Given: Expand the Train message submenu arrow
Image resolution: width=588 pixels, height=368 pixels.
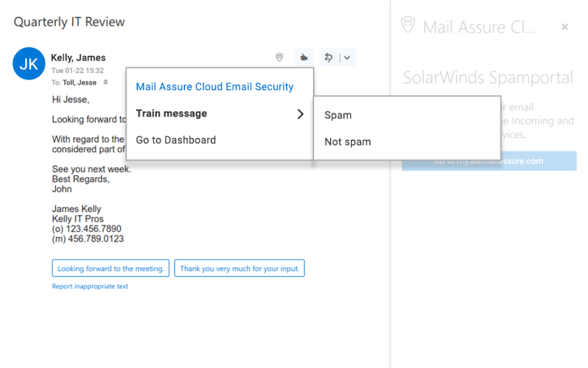Looking at the screenshot, I should click(x=300, y=113).
